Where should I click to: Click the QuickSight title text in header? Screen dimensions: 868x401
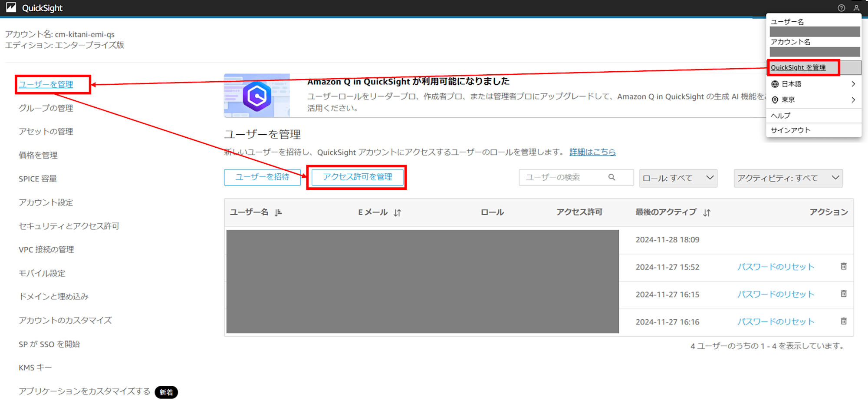click(43, 8)
